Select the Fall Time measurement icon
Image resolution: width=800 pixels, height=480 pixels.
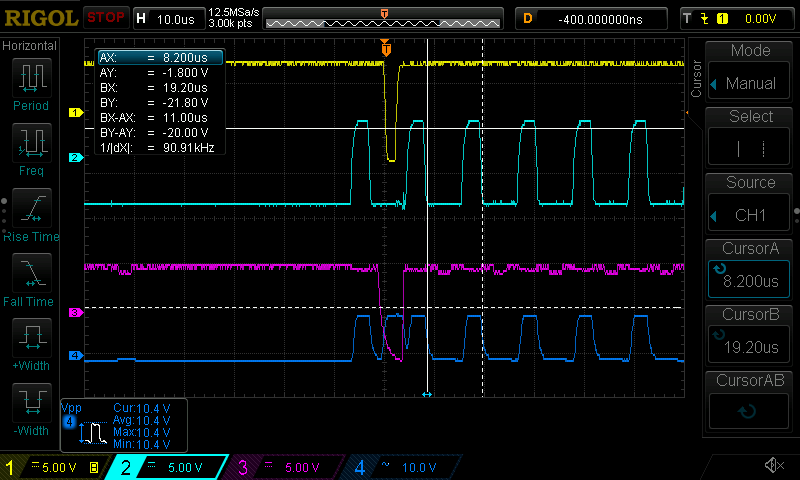(x=32, y=272)
